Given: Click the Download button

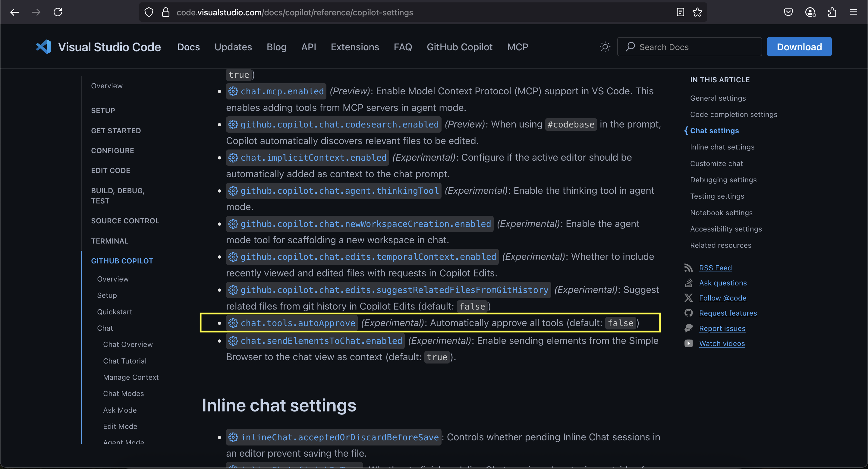Looking at the screenshot, I should coord(799,47).
